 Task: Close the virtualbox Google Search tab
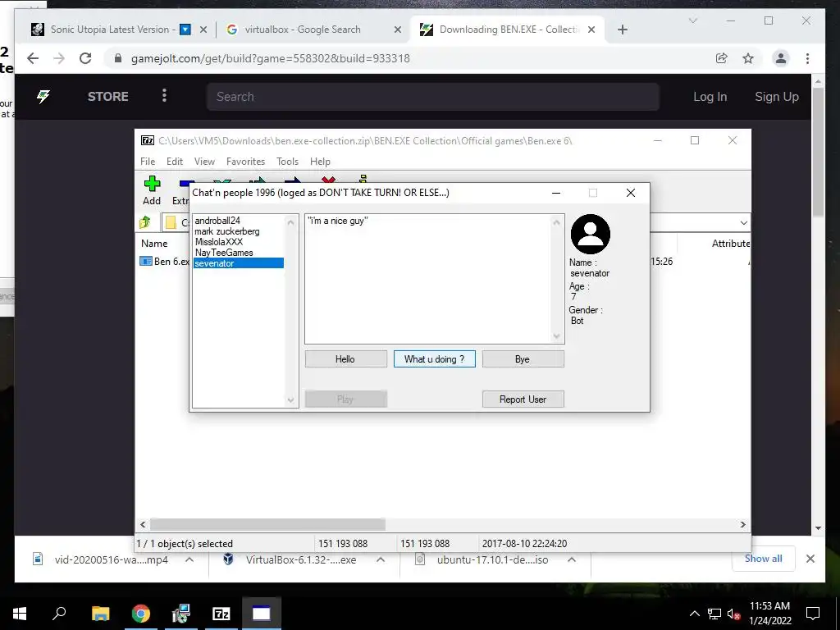(x=398, y=30)
